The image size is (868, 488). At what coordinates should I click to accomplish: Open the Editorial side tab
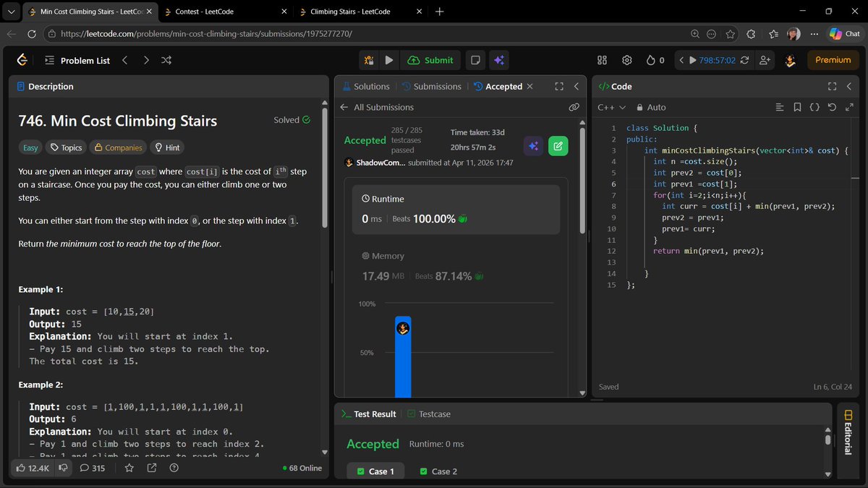point(847,434)
